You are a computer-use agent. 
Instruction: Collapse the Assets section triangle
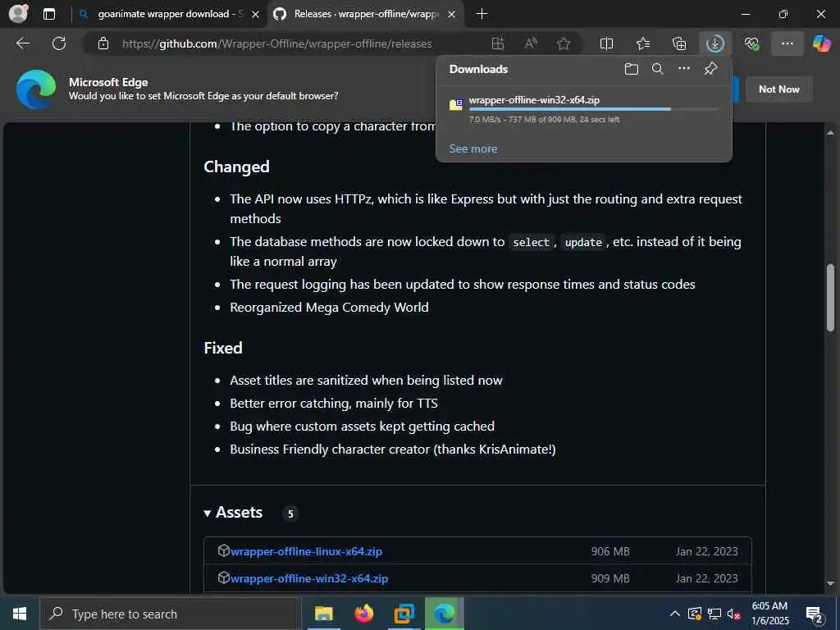[208, 514]
